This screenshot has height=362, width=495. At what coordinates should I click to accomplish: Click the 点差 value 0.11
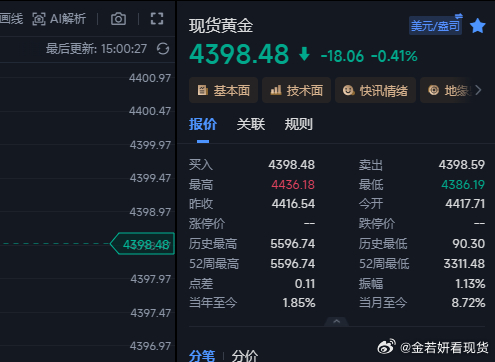click(x=305, y=284)
